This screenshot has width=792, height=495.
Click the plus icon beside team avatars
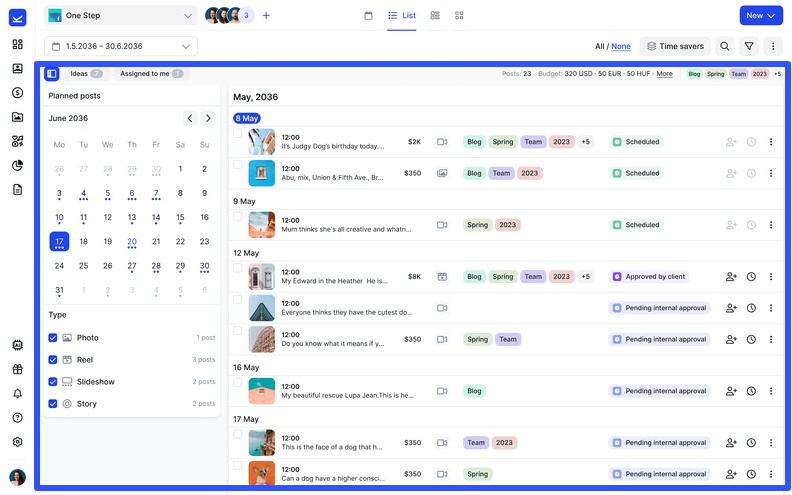coord(266,16)
